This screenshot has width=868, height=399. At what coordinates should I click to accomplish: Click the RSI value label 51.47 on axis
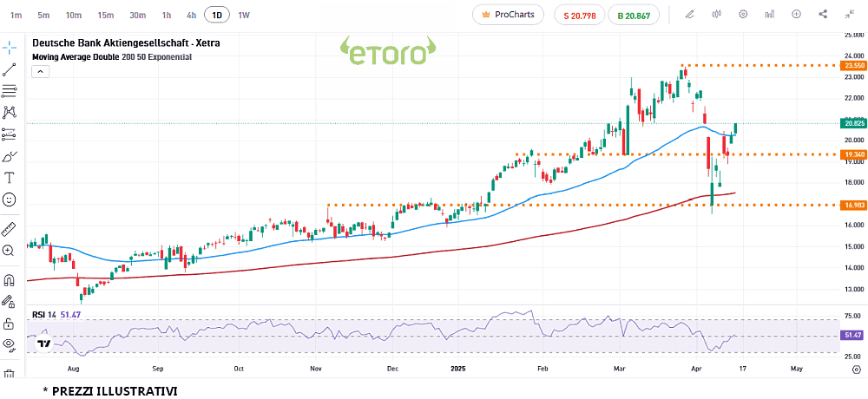[852, 336]
